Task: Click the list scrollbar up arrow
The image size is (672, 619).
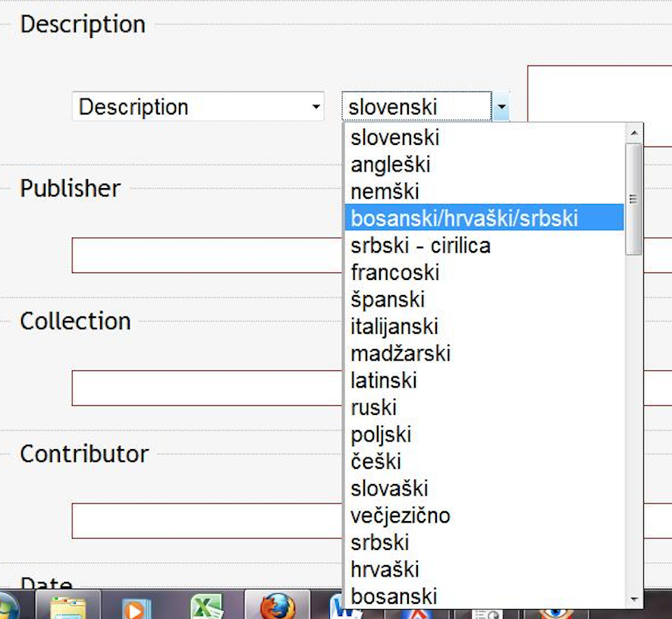Action: (634, 133)
